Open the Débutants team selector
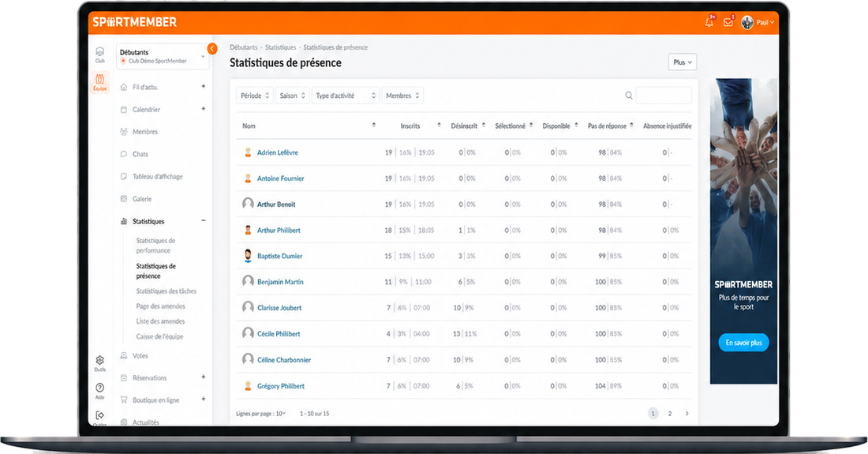The height and width of the screenshot is (454, 868). tap(163, 56)
